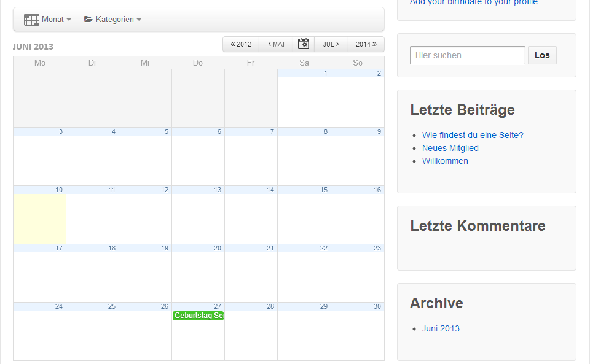The height and width of the screenshot is (364, 590).
Task: Jump forward to year 2014
Action: pyautogui.click(x=366, y=44)
